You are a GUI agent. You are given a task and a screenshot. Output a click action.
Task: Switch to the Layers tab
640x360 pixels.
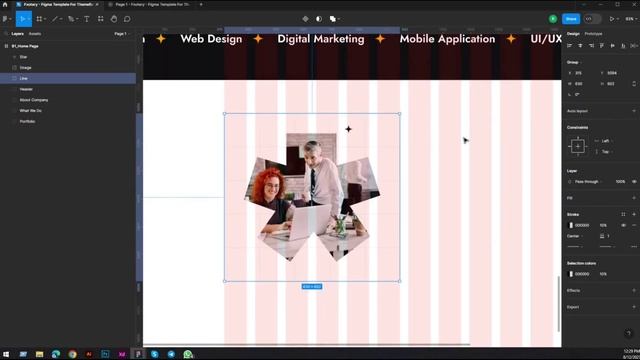18,34
